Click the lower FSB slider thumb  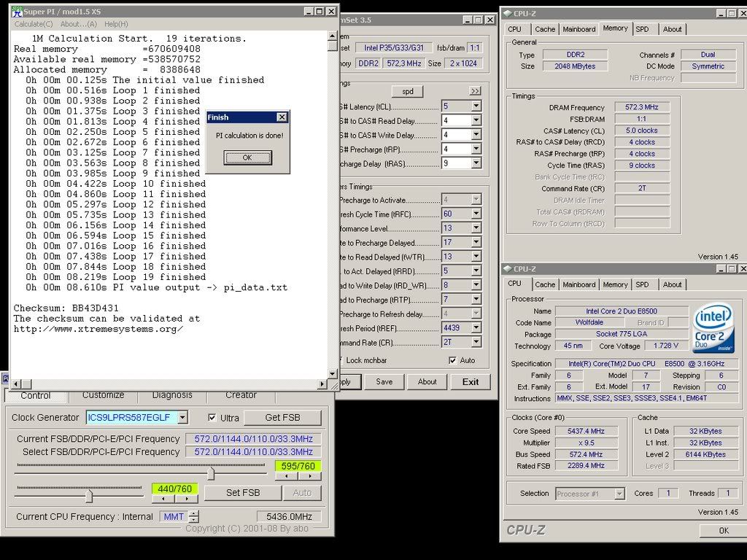tap(89, 497)
